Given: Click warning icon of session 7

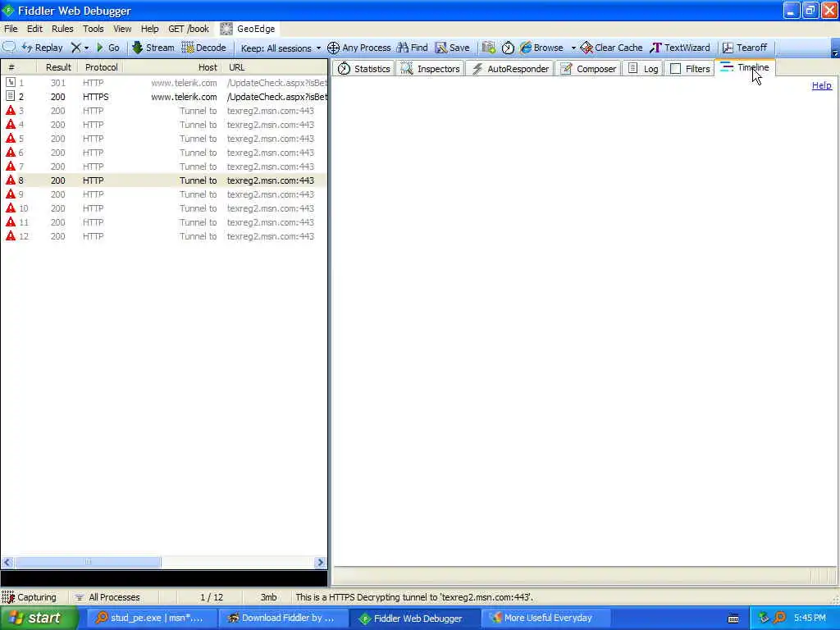Looking at the screenshot, I should pos(10,167).
